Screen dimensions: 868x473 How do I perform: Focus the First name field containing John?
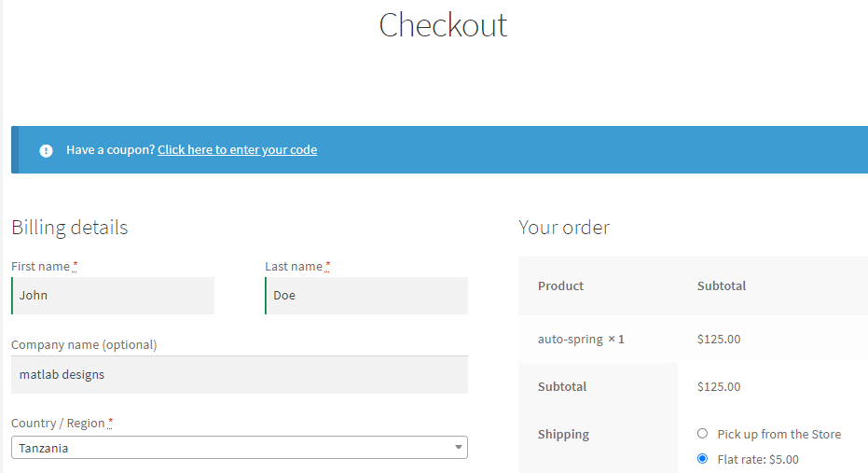pos(113,296)
